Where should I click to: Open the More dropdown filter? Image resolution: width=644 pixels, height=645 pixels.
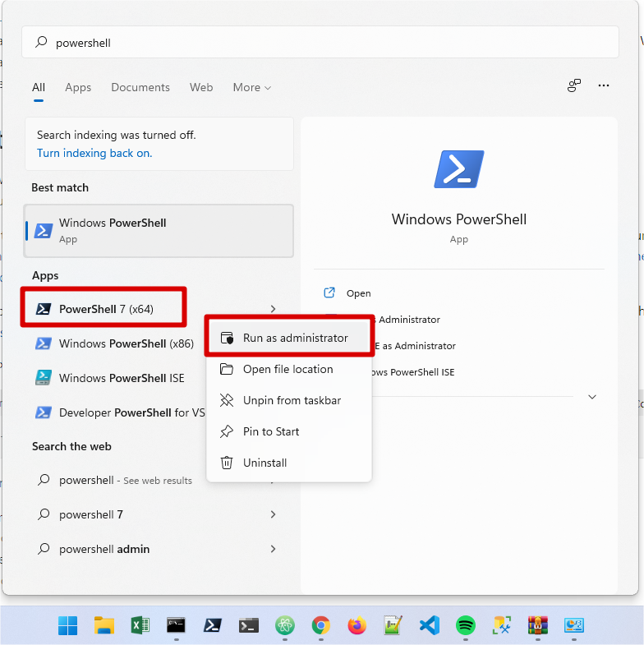[x=251, y=87]
